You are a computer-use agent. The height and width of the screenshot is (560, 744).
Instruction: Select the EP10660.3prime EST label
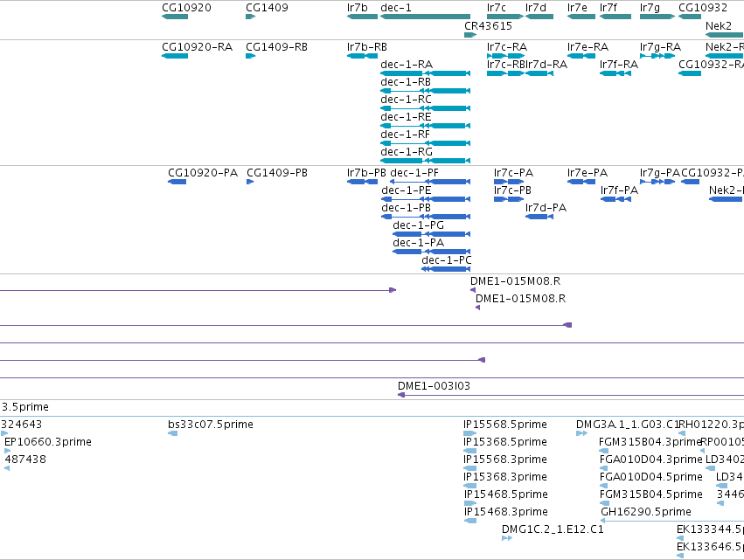tap(48, 442)
